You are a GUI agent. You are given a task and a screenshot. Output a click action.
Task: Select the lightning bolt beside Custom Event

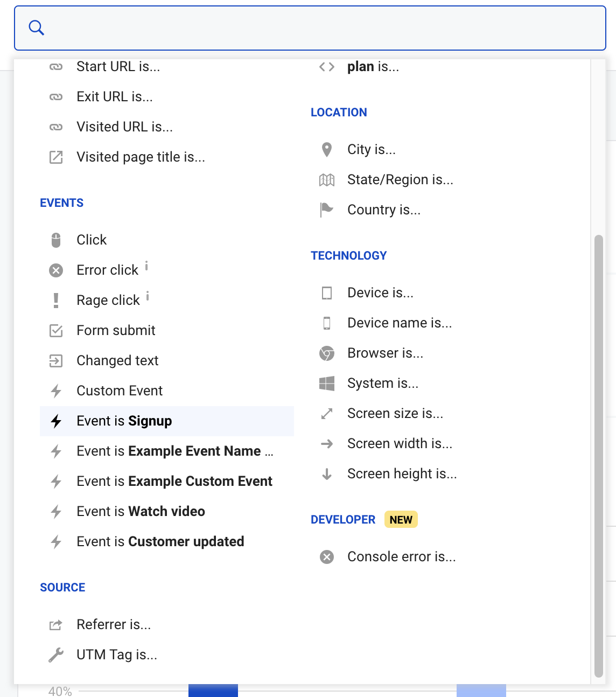click(56, 391)
